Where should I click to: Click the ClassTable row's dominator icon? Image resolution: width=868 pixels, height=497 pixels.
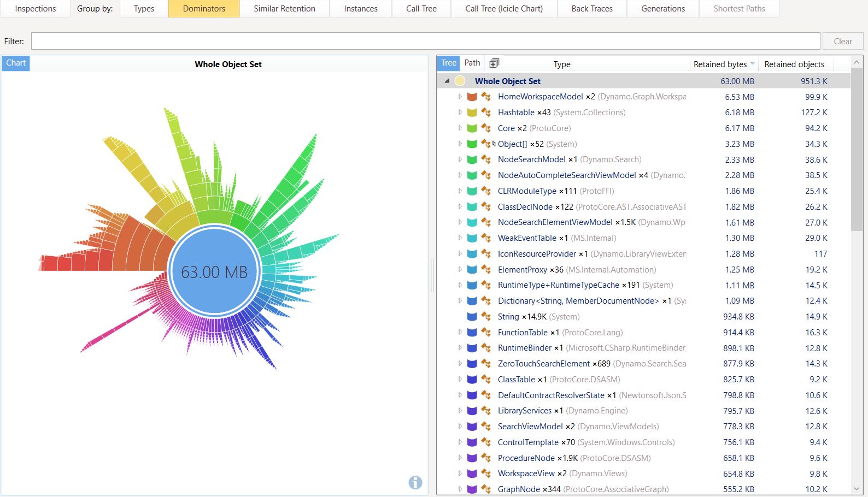486,380
